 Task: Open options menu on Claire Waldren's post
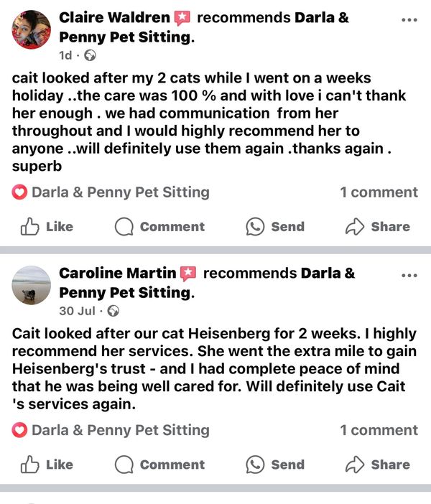409,19
